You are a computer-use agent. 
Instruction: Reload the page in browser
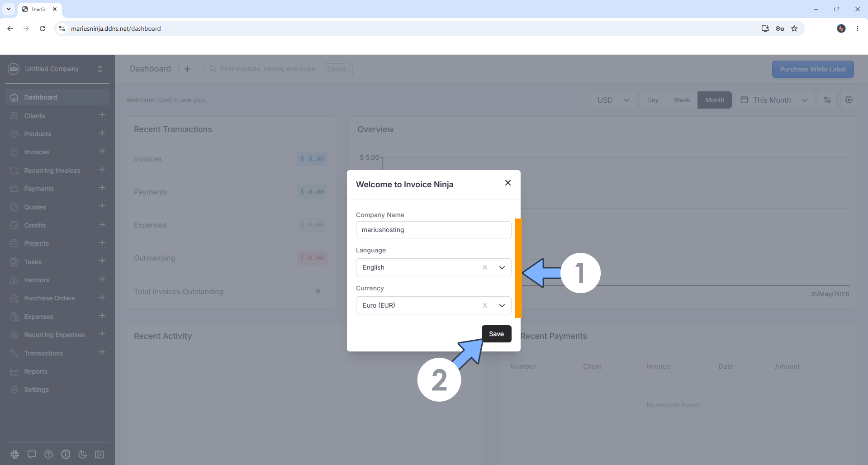pyautogui.click(x=43, y=28)
